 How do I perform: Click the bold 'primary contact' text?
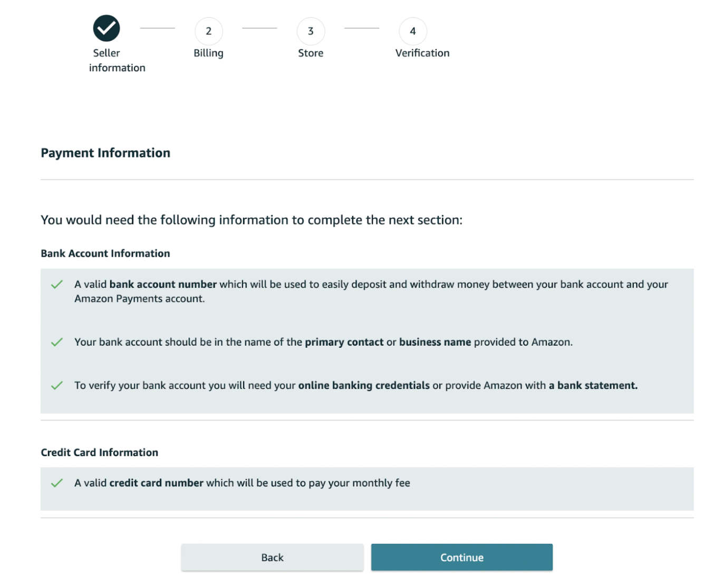click(344, 342)
